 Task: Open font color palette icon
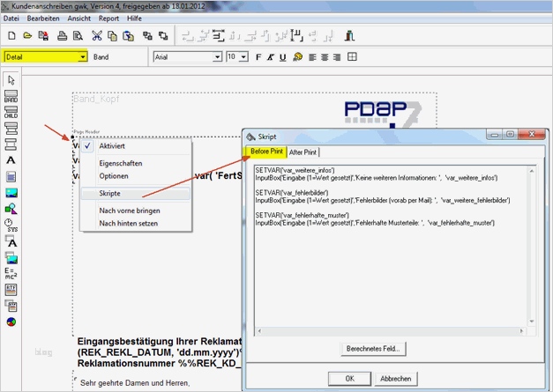click(x=297, y=56)
